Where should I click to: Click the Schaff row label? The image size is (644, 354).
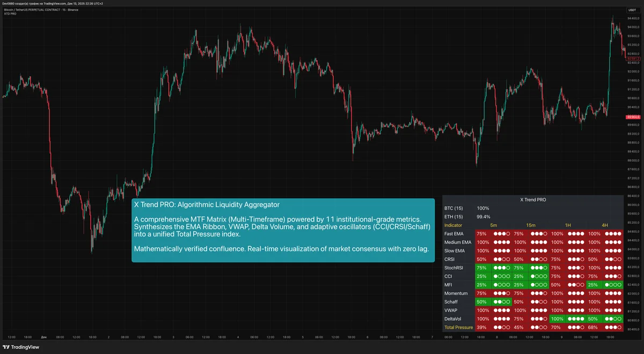click(451, 302)
